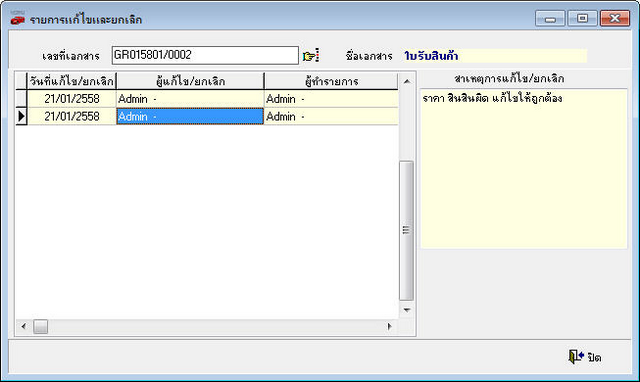Click the reason text area สาเหตุการแก้ไข/ยกเลิก
Screen dimensions: 640x382
[524, 169]
